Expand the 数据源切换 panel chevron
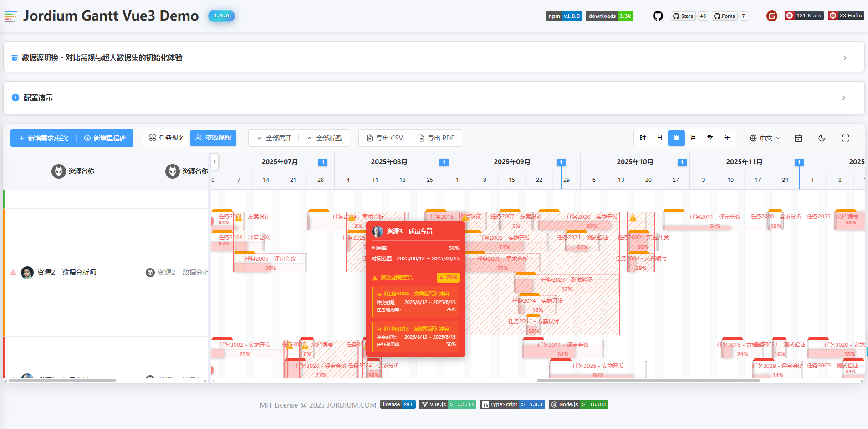The height and width of the screenshot is (429, 868). tap(845, 58)
